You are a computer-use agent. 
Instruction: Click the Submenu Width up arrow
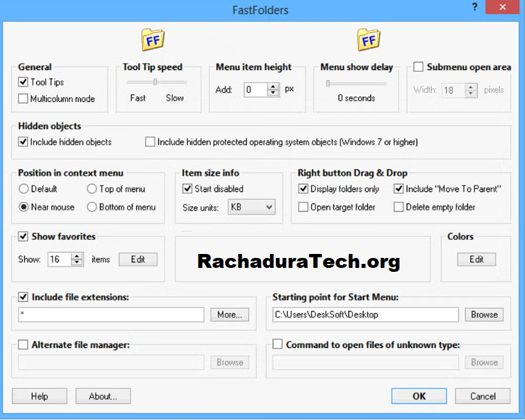click(471, 87)
